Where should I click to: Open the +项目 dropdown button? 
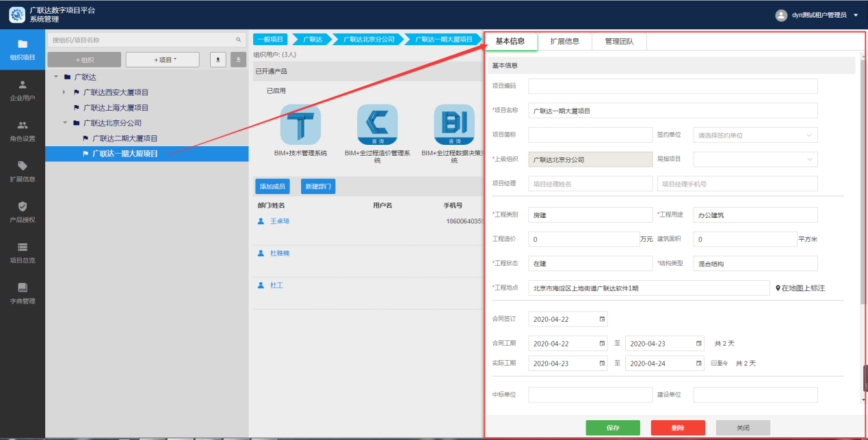(163, 59)
